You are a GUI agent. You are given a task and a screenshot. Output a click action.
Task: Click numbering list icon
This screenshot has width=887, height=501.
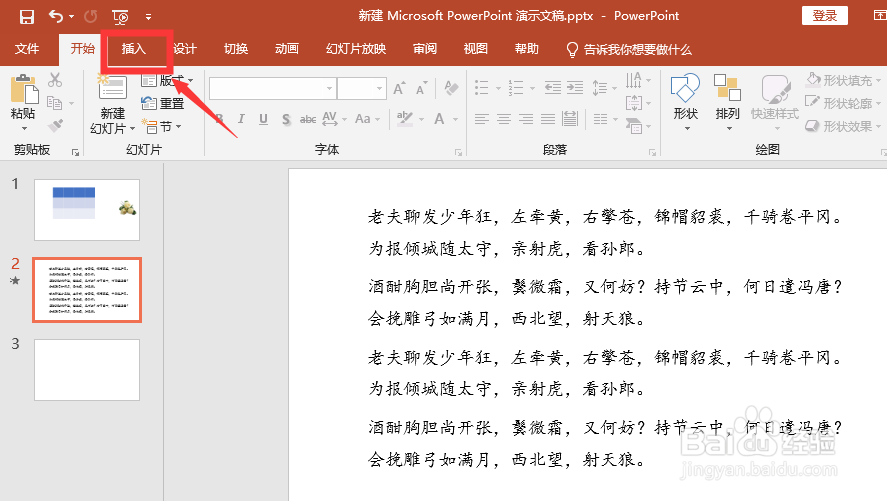click(x=516, y=88)
